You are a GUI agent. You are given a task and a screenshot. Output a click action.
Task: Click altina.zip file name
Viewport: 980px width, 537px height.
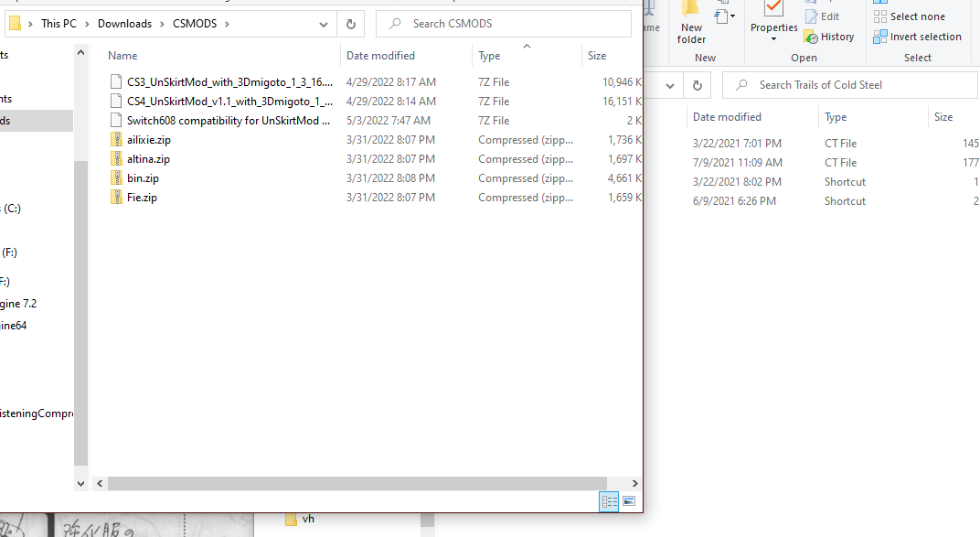click(148, 159)
